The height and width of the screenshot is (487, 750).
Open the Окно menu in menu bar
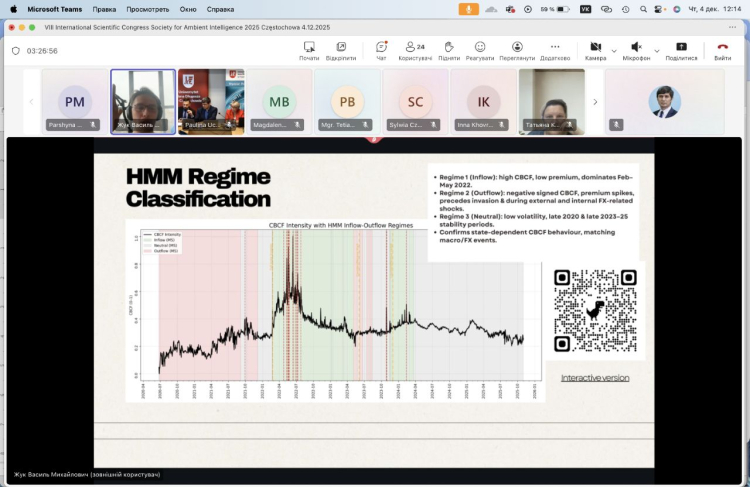(188, 8)
